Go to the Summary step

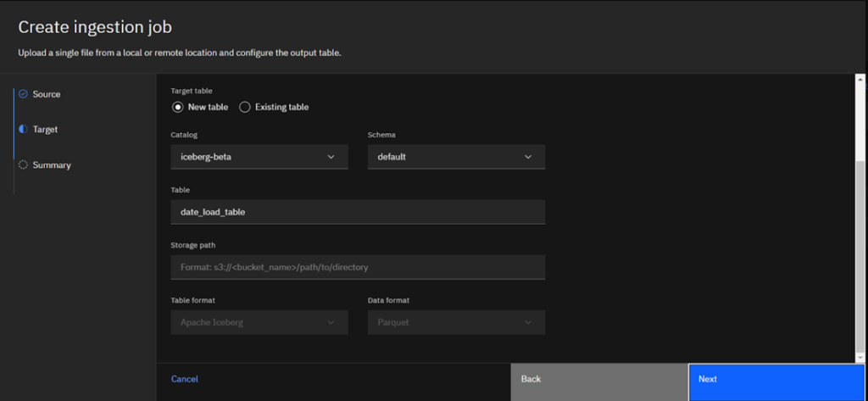coord(52,165)
